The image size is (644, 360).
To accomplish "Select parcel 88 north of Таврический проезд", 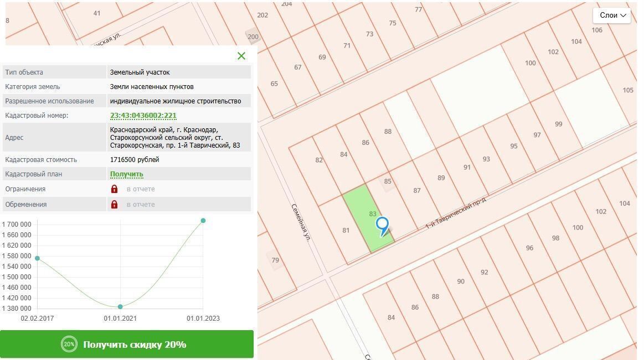I will click(388, 132).
